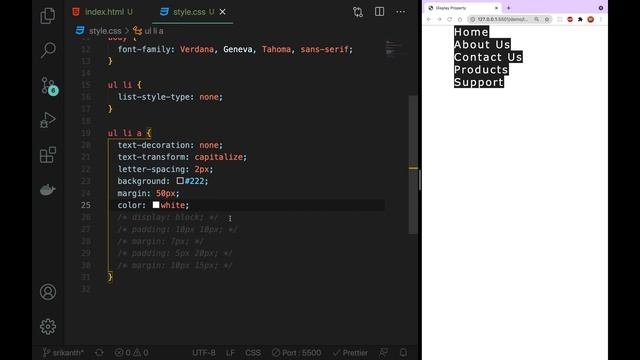Click the commented 'display: block' line
Viewport: 640px width, 360px height.
[x=168, y=217]
